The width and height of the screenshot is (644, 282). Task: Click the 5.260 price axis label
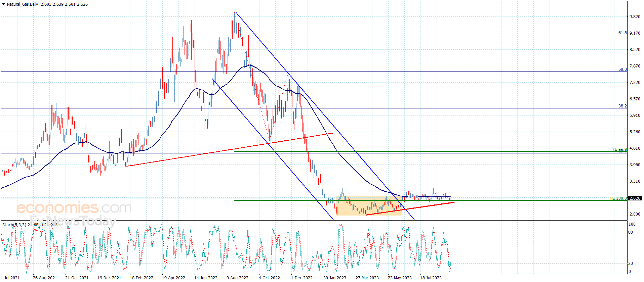pos(635,132)
